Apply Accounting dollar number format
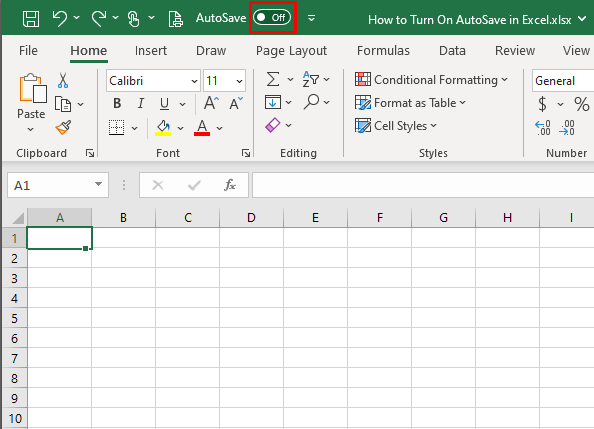This screenshot has height=429, width=594. pyautogui.click(x=542, y=104)
